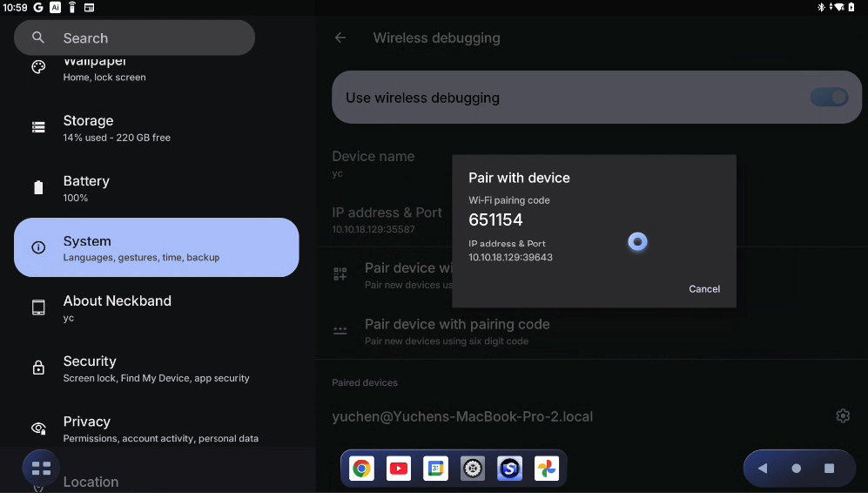Click the Security lock icon
Viewport: 868px width, 493px height.
38,368
